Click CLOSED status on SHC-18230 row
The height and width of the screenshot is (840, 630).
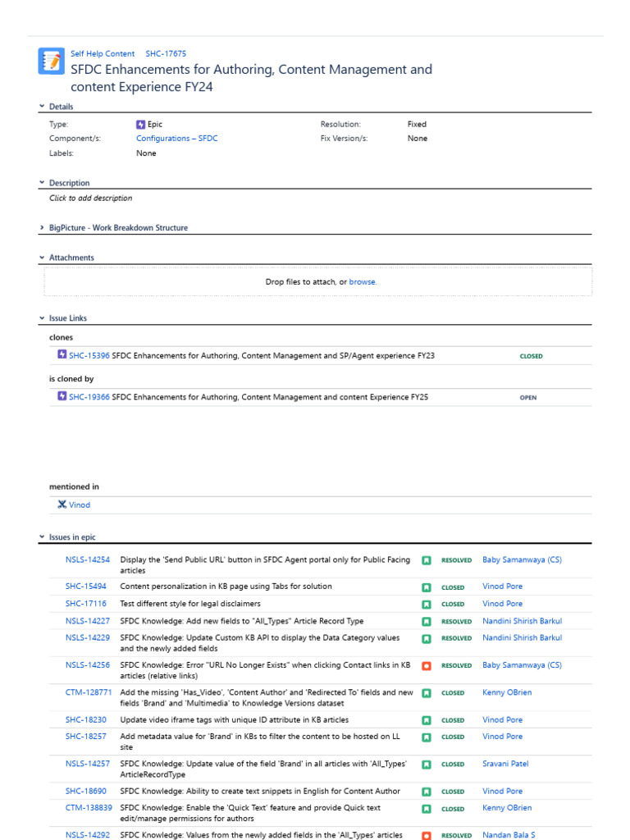(453, 720)
